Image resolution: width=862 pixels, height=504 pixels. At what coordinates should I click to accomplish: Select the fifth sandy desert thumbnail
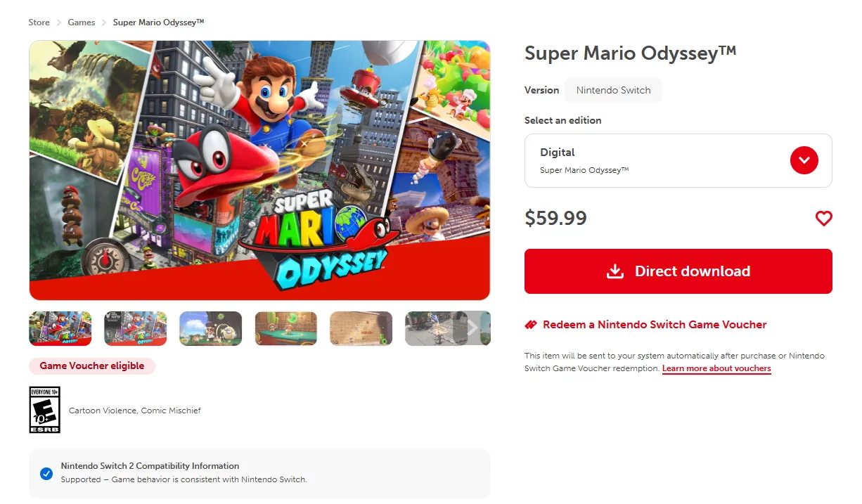361,328
